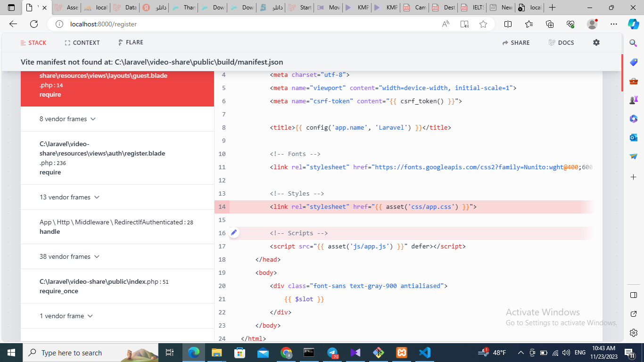Add a sidebar app with plus icon
The height and width of the screenshot is (362, 644).
click(634, 177)
